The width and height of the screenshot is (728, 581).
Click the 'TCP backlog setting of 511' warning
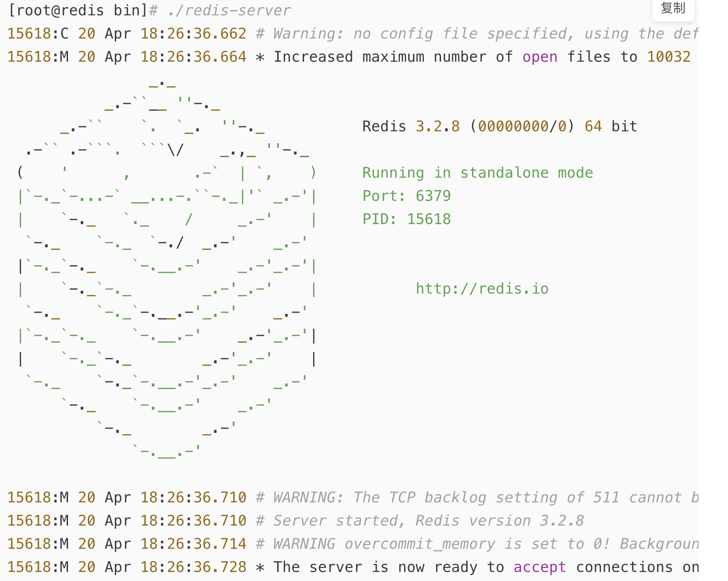pos(353,498)
